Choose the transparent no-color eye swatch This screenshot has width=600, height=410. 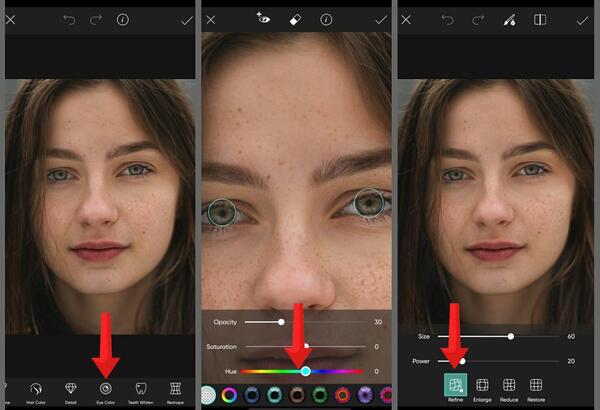[208, 395]
